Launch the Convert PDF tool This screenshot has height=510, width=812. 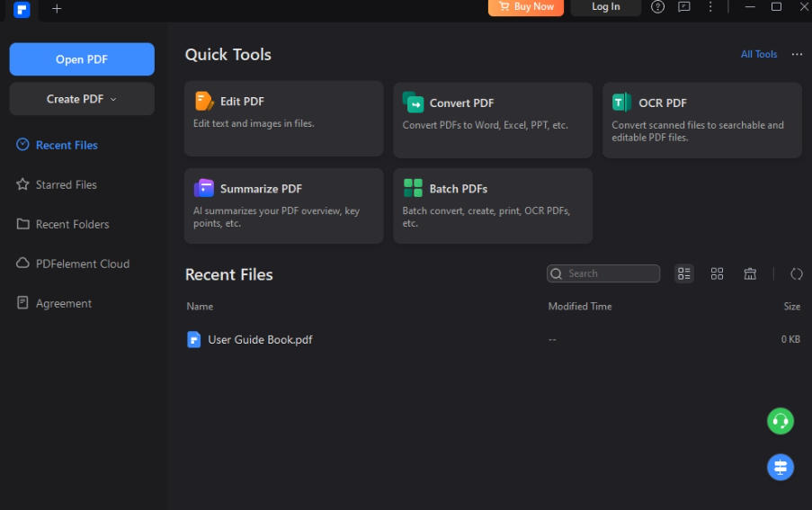tap(492, 118)
